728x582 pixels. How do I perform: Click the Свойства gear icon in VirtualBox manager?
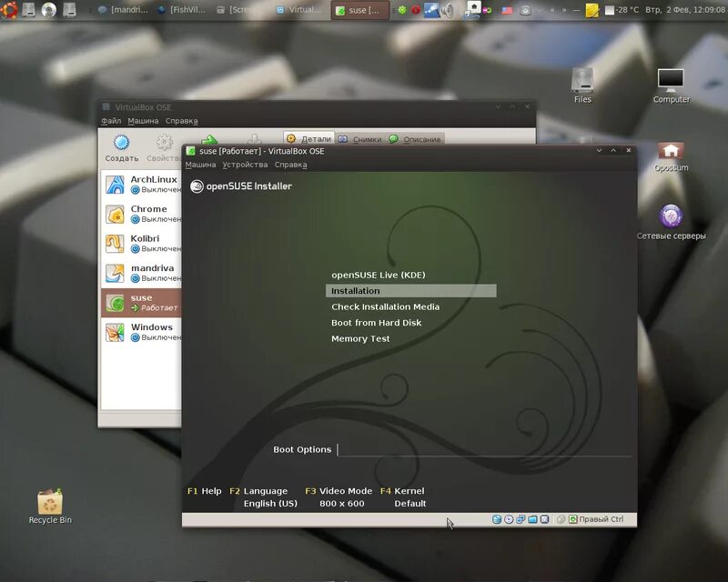(164, 143)
